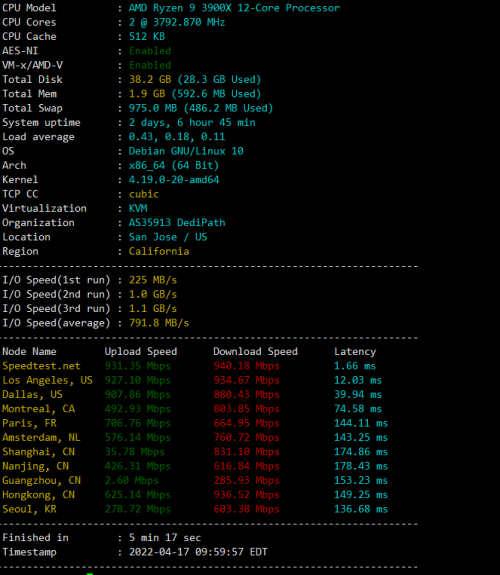Click the Upload Speed column header
This screenshot has width=500, height=575.
tap(141, 351)
